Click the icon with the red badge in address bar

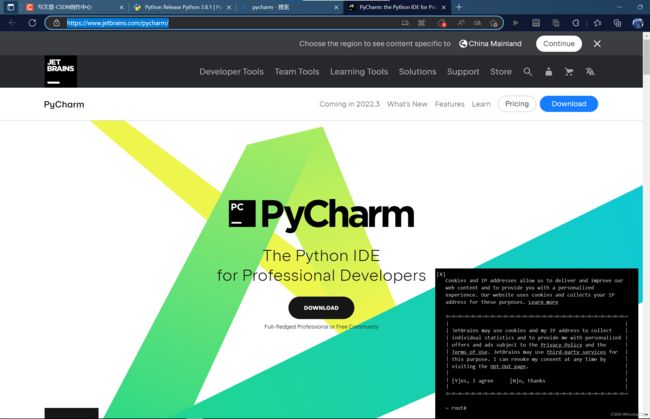tap(442, 23)
